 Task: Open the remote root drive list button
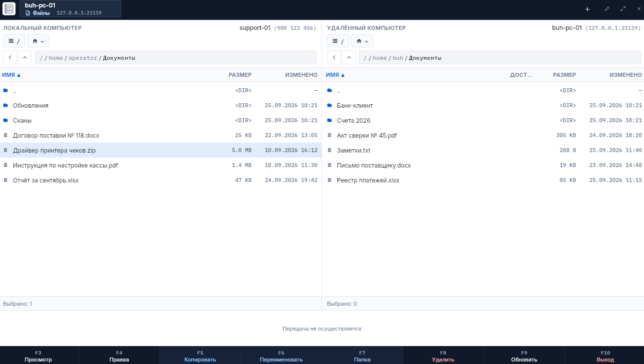(x=338, y=41)
